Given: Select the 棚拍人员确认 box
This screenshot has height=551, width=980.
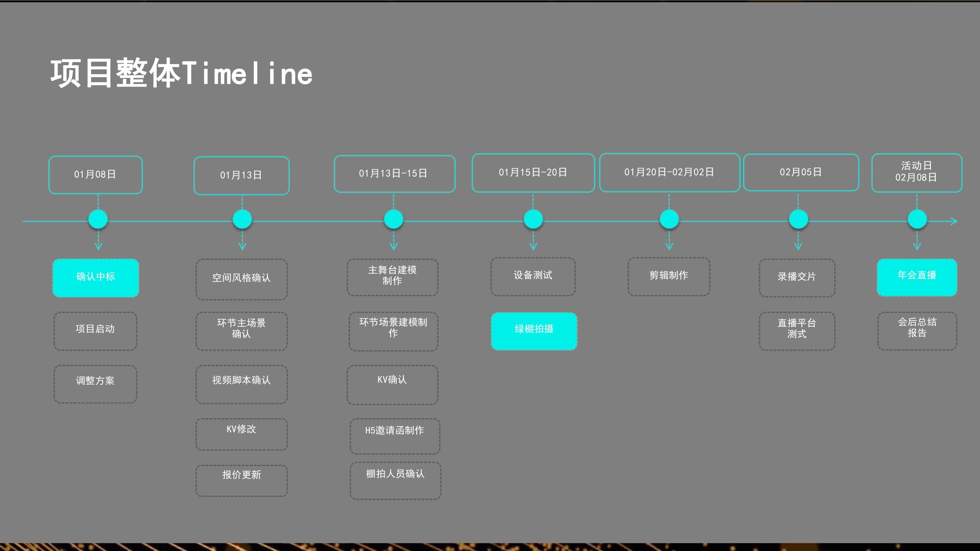Looking at the screenshot, I should [395, 480].
